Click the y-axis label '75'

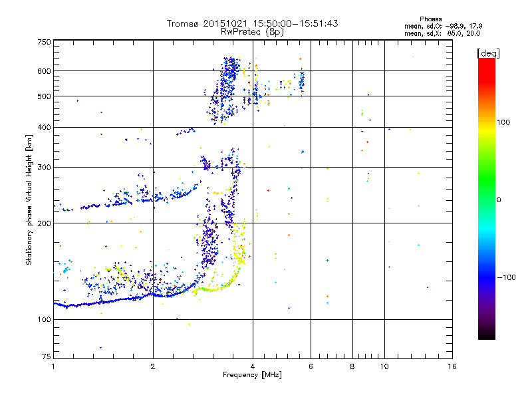(47, 356)
